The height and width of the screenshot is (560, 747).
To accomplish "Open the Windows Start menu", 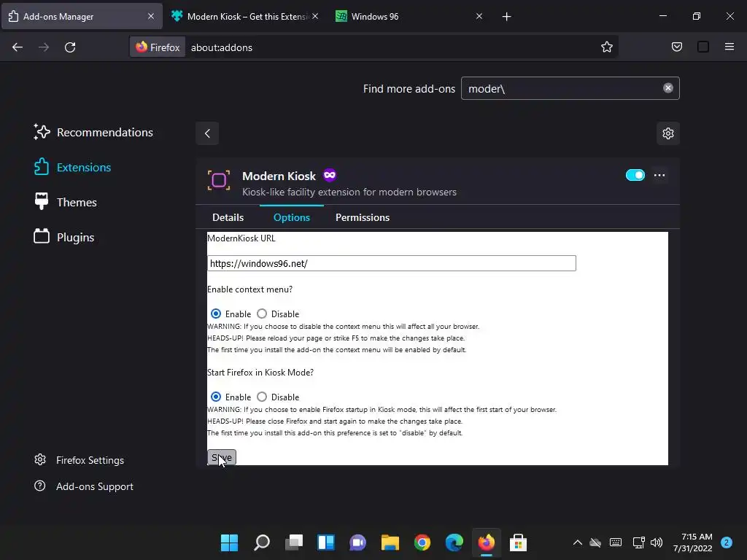I will click(x=229, y=542).
